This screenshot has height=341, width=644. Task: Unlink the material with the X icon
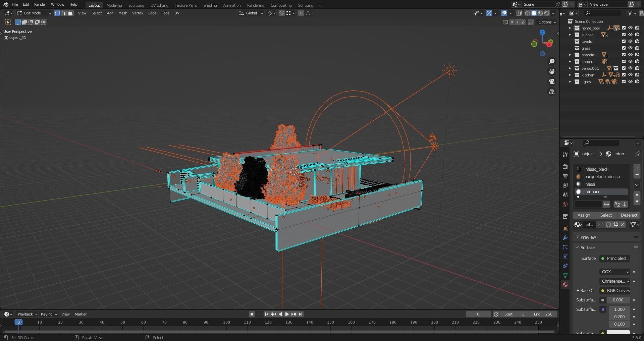pos(622,225)
